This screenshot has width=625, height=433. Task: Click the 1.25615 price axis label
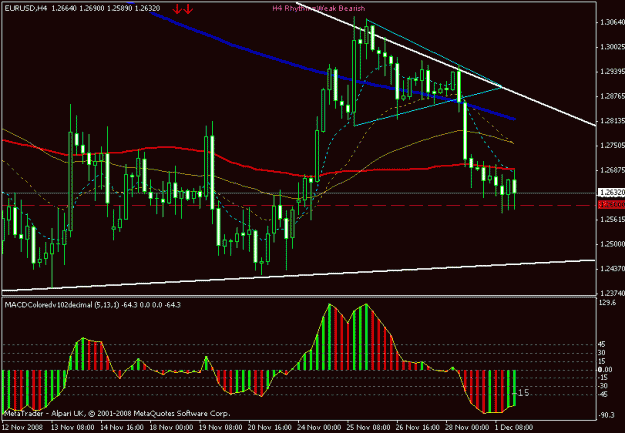[x=612, y=219]
